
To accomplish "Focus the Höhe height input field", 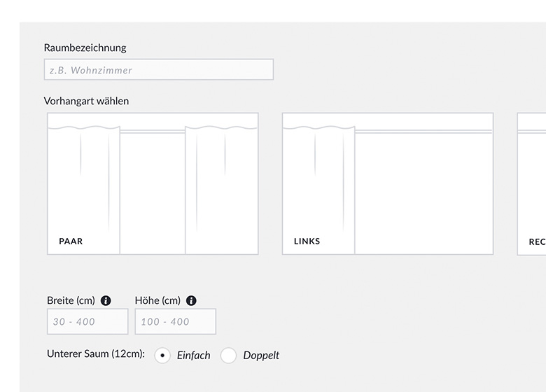I will coord(176,321).
